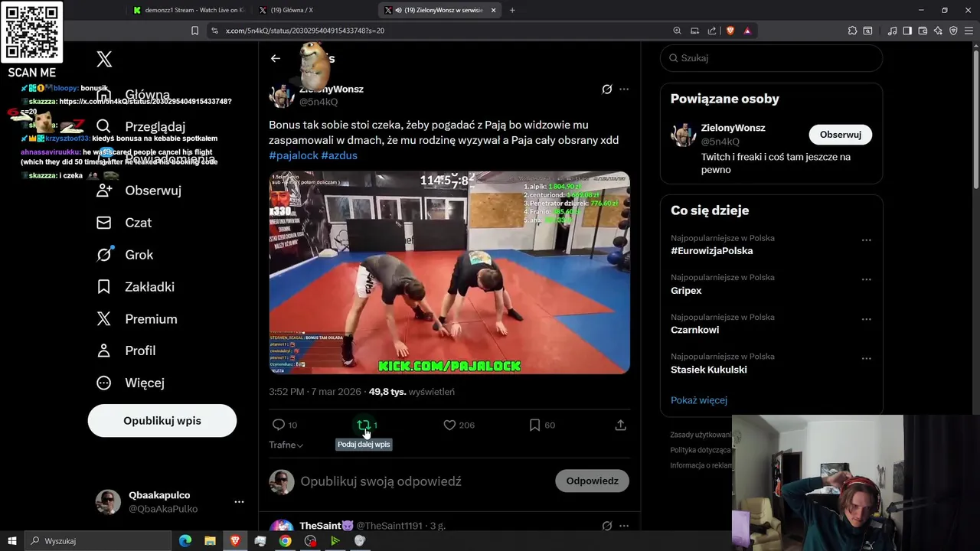Click the bookmark page icon in address bar
The image size is (980, 551).
point(195,31)
